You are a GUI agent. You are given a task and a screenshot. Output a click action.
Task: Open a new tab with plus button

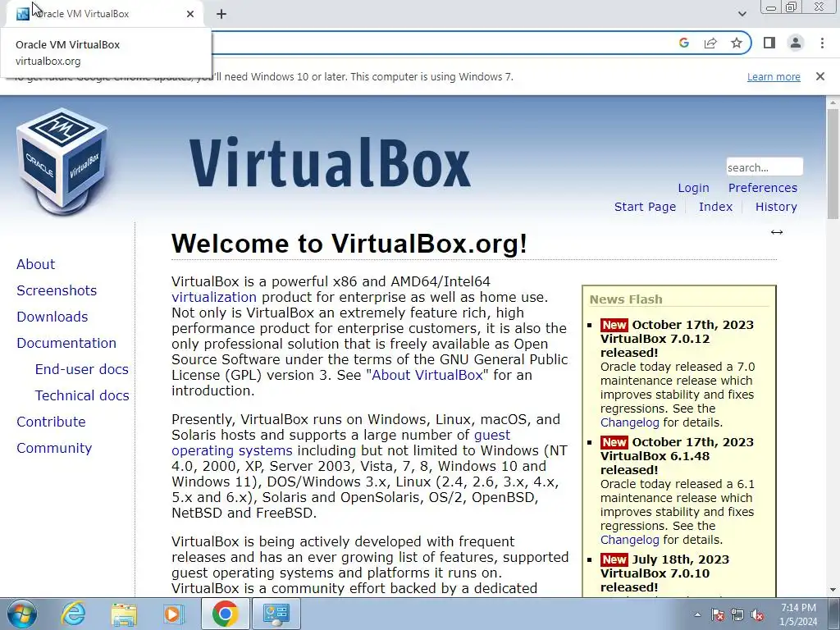pyautogui.click(x=221, y=14)
